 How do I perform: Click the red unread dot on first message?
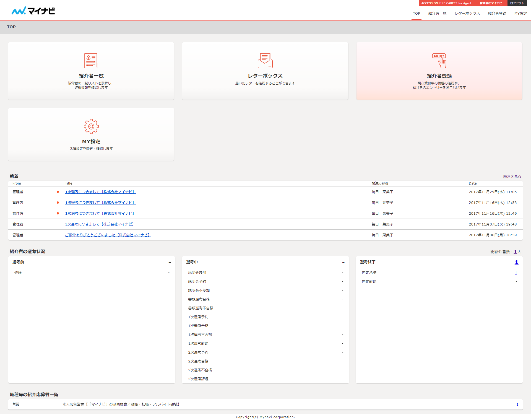click(x=58, y=192)
